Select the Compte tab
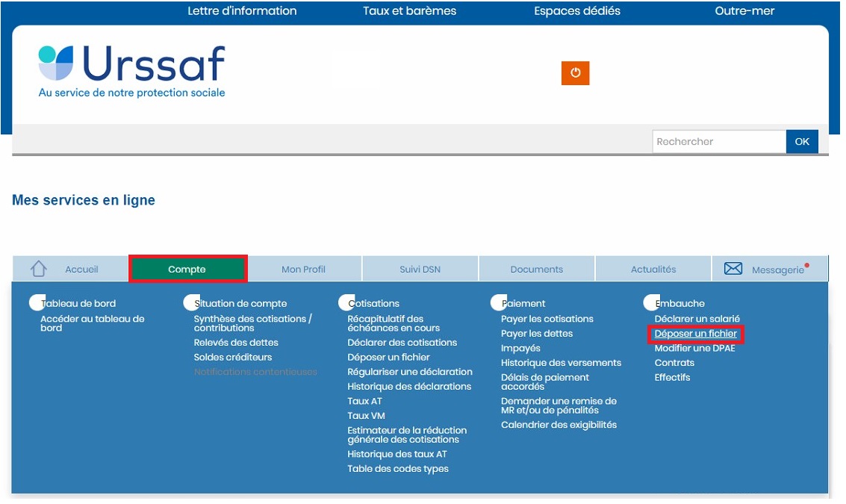The image size is (846, 504). click(187, 270)
